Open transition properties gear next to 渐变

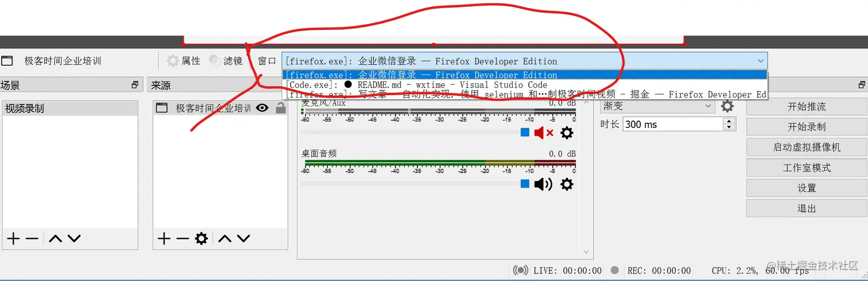pos(727,106)
